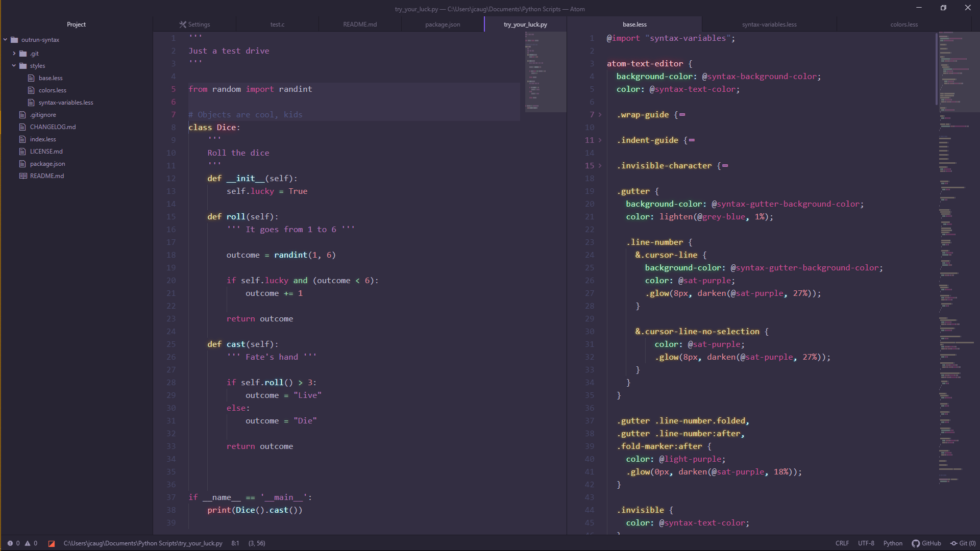The image size is (980, 551).
Task: Click the linter errors icon in status bar
Action: [x=10, y=543]
